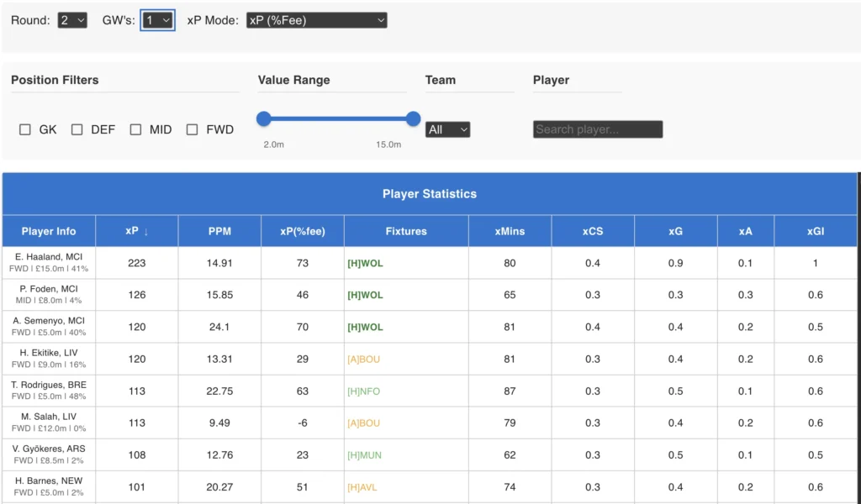This screenshot has height=504, width=861.
Task: Sort by xP(%fee) column header
Action: pyautogui.click(x=303, y=231)
